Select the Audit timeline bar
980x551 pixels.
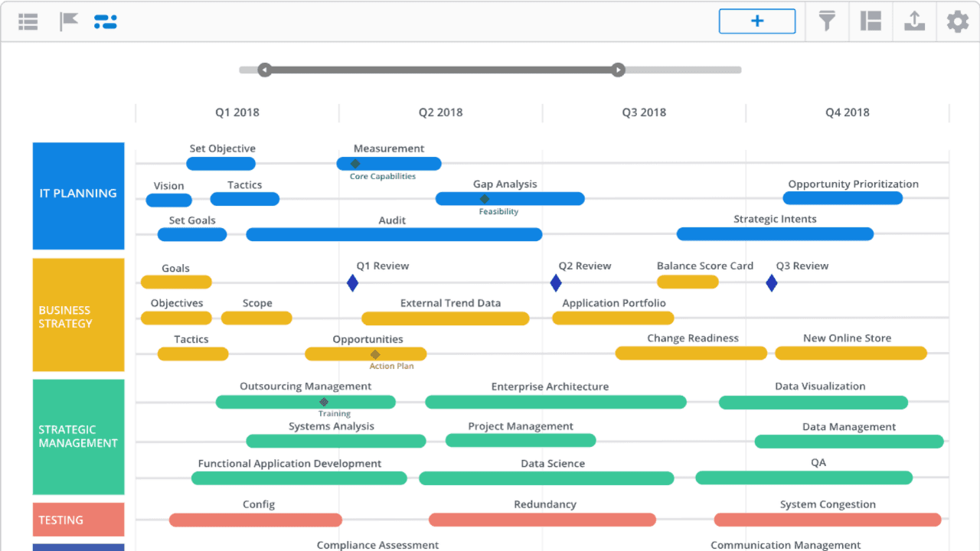(x=394, y=234)
